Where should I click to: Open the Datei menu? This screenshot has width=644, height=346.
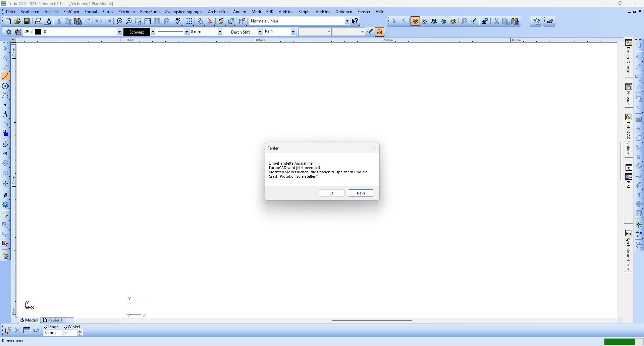[x=10, y=11]
